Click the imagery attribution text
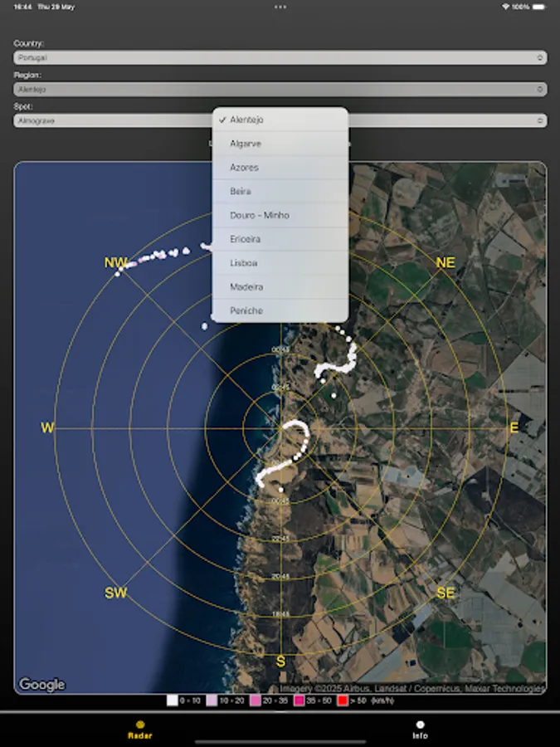Screen dimensions: 560x747 (x=411, y=688)
